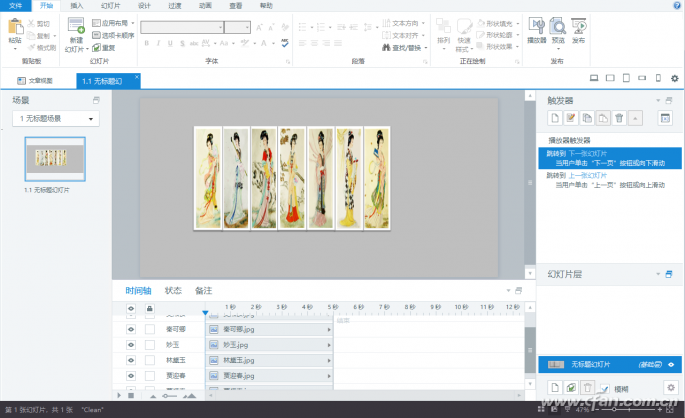Toggle lock checkbox for 贾迎春 row
This screenshot has height=418, width=685.
(x=150, y=376)
